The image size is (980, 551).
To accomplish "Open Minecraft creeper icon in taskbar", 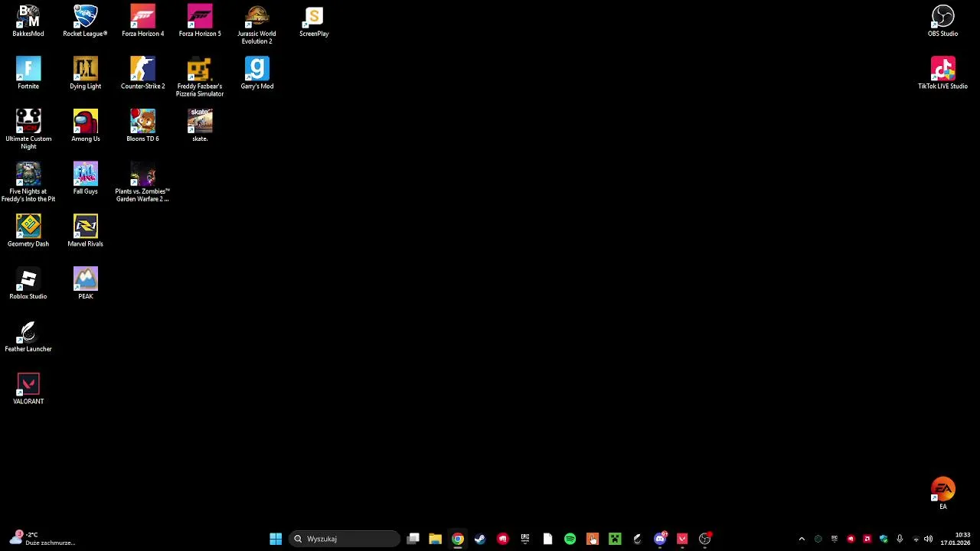I will (x=615, y=539).
